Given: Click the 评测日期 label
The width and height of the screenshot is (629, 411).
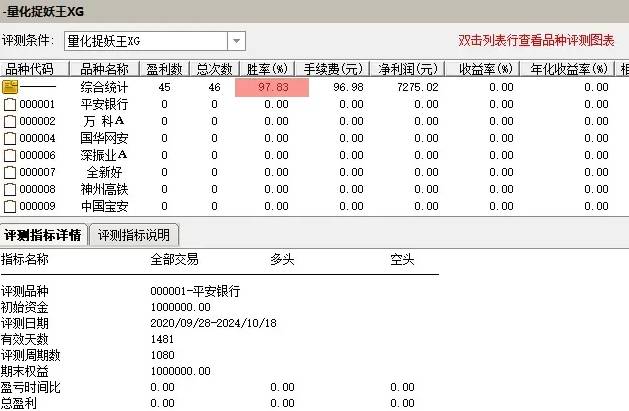Looking at the screenshot, I should click(x=24, y=323).
